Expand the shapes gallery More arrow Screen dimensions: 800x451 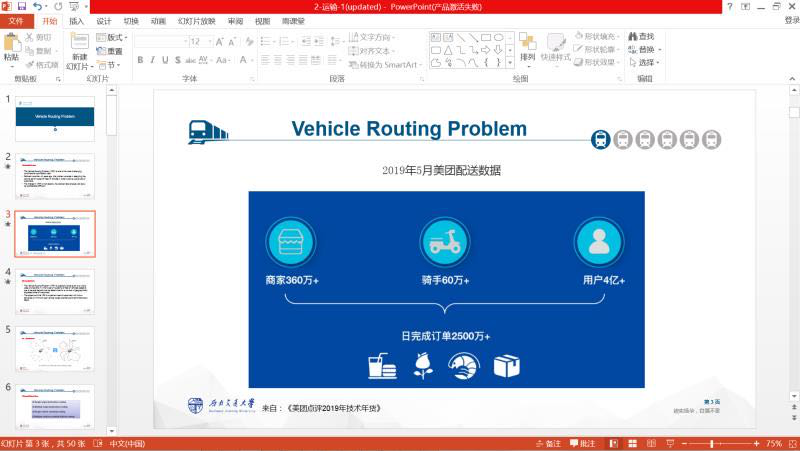510,62
